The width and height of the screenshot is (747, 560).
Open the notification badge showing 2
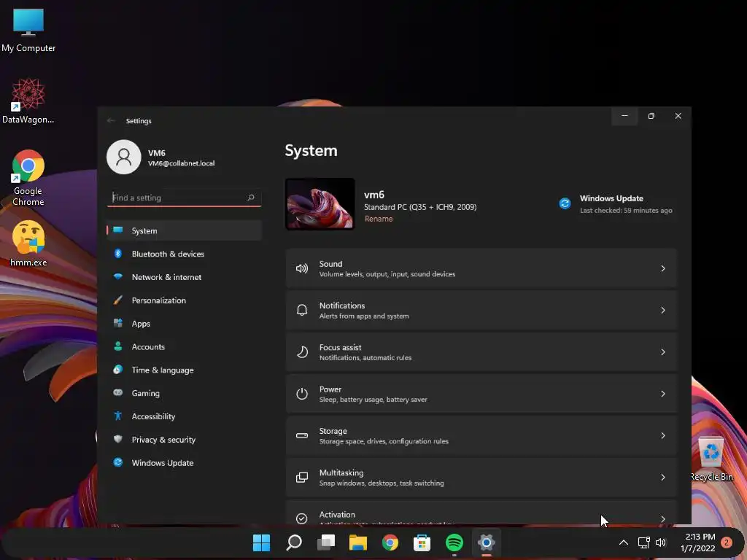[727, 542]
